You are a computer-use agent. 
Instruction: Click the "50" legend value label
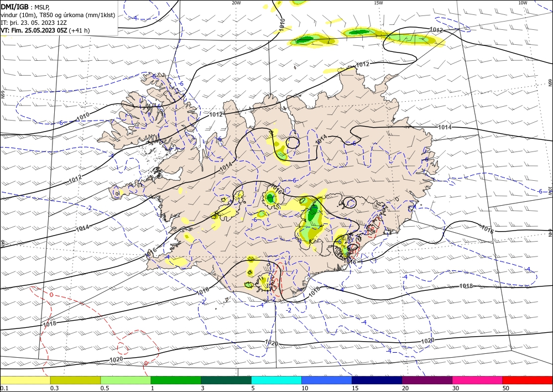click(506, 388)
